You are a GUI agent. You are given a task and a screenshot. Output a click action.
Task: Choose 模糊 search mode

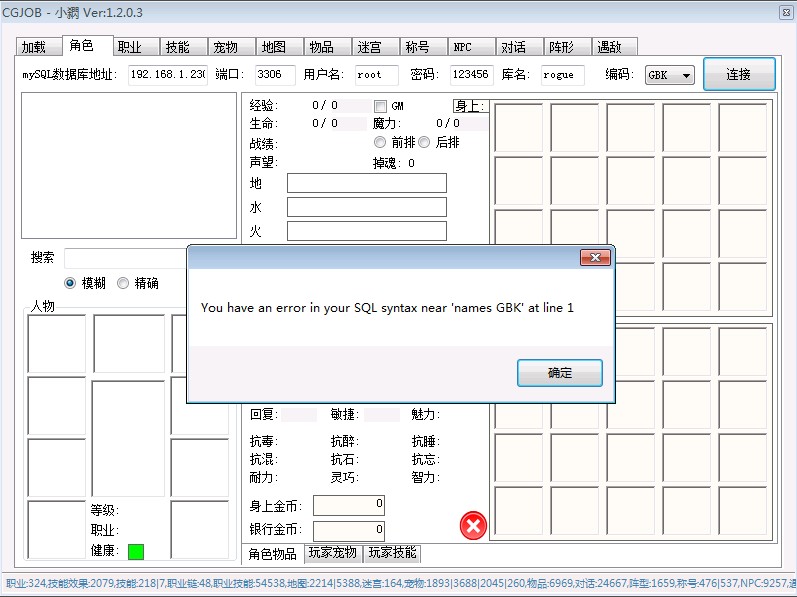[x=70, y=283]
